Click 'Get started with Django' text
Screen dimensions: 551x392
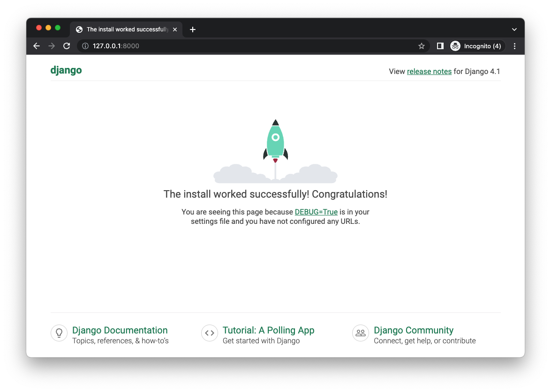click(261, 341)
